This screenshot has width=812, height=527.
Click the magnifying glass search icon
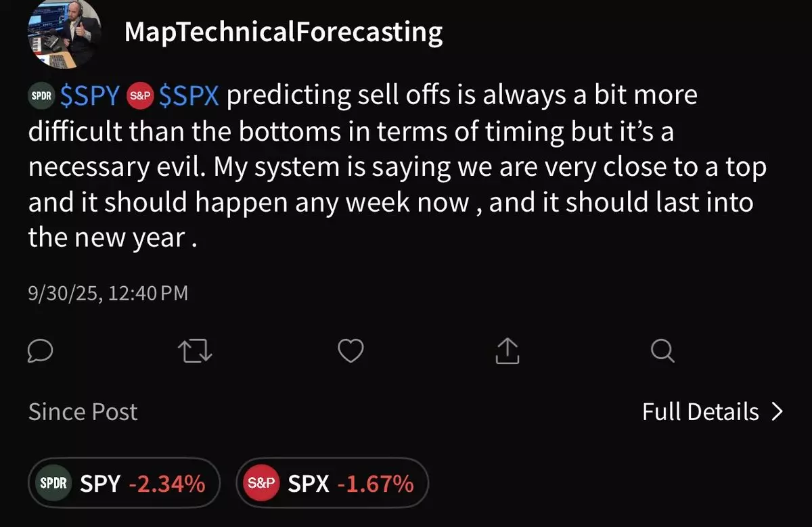pyautogui.click(x=662, y=350)
